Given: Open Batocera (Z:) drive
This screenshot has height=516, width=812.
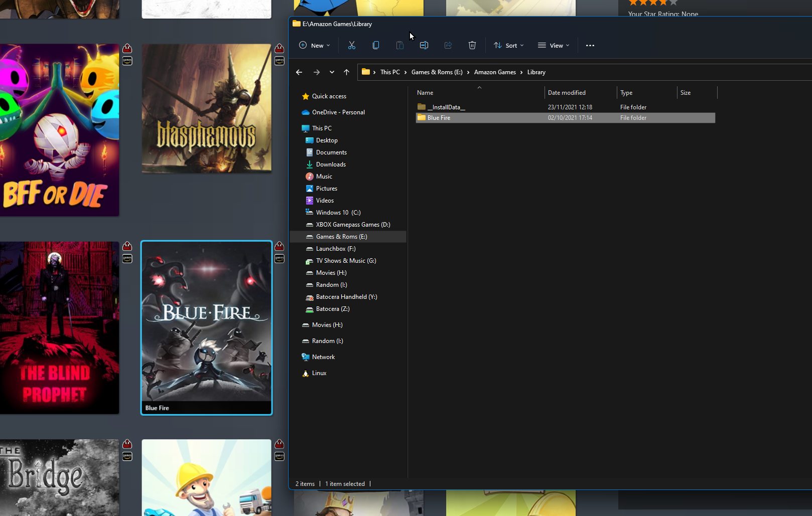Looking at the screenshot, I should click(x=328, y=309).
